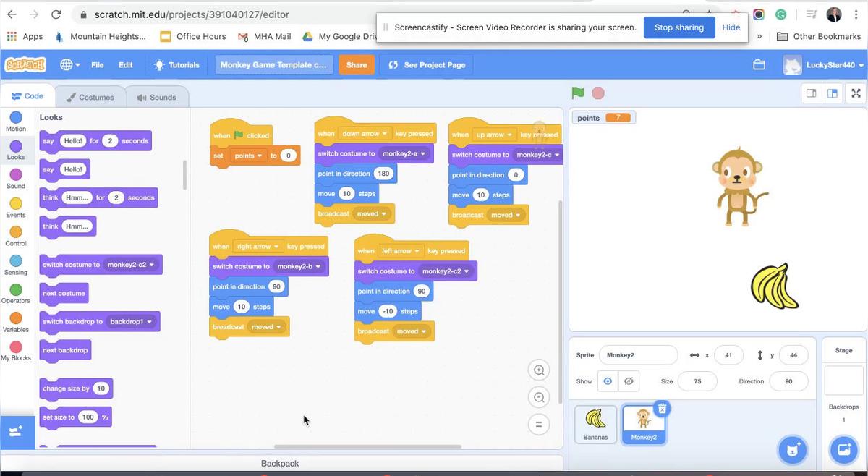Switch to large stage layout
This screenshot has height=476, width=868.
coord(832,93)
